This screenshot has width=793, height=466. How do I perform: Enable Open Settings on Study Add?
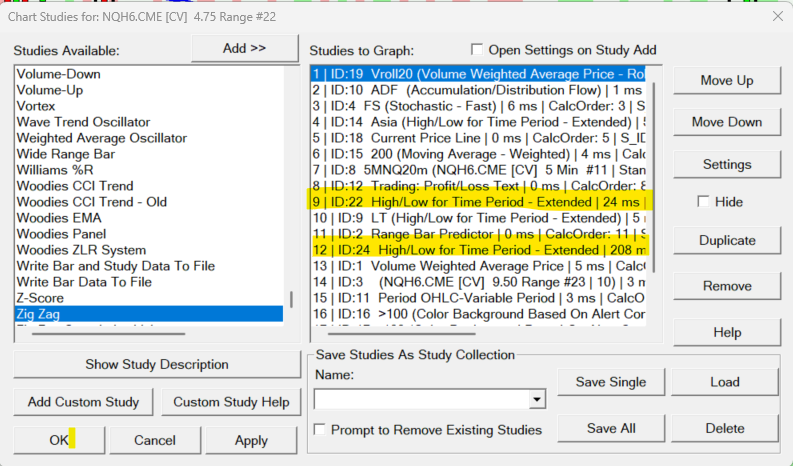[x=477, y=50]
